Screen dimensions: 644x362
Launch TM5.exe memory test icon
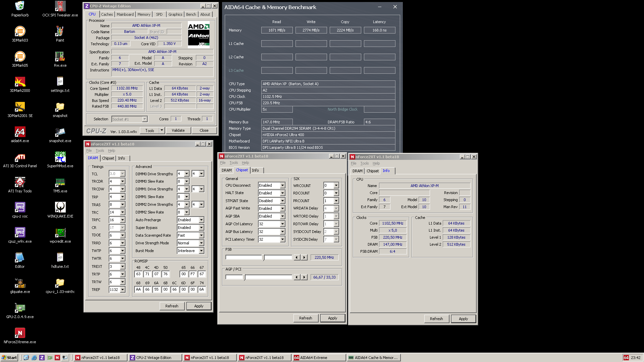(x=60, y=185)
